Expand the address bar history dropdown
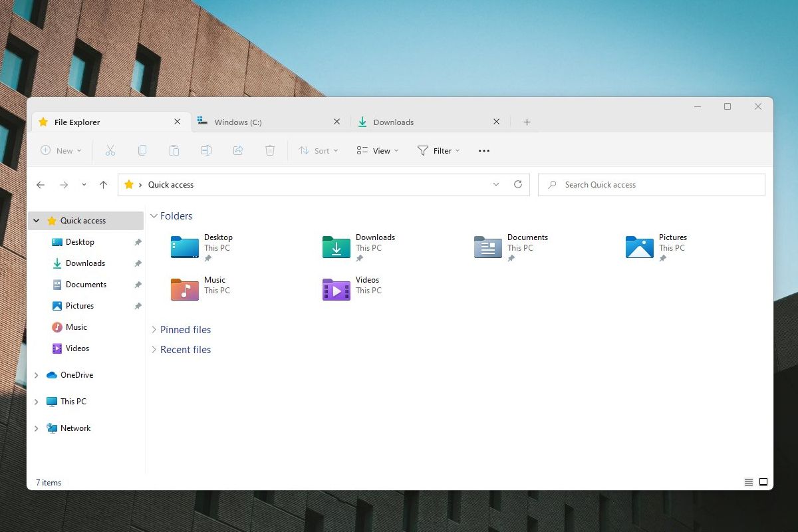The height and width of the screenshot is (532, 798). (x=495, y=185)
